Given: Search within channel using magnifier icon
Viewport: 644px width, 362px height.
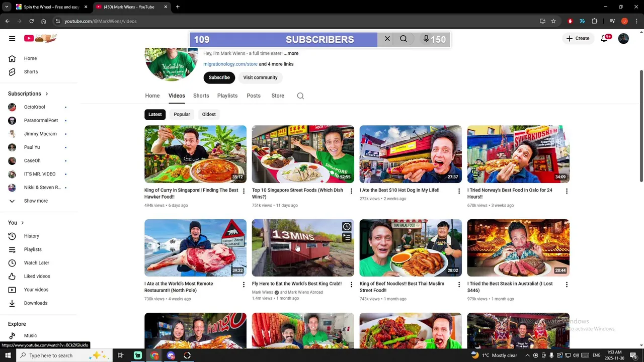Looking at the screenshot, I should point(300,96).
